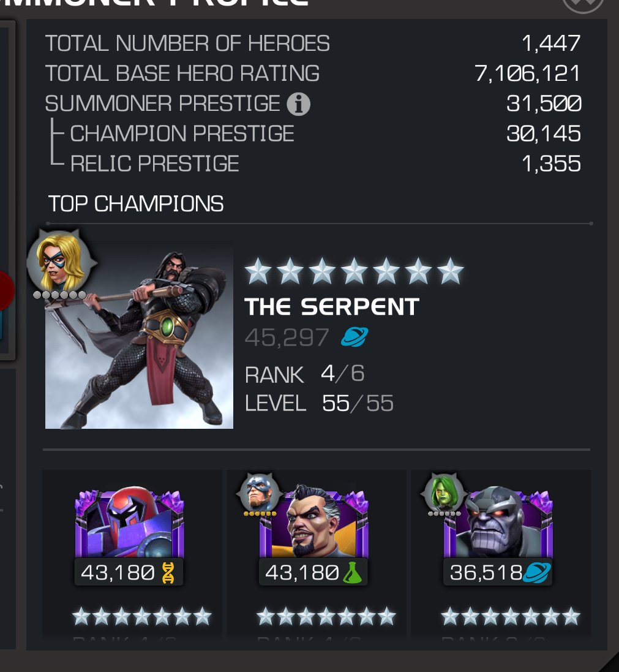Tap the Captain America relic icon
This screenshot has width=619, height=672.
click(x=259, y=493)
